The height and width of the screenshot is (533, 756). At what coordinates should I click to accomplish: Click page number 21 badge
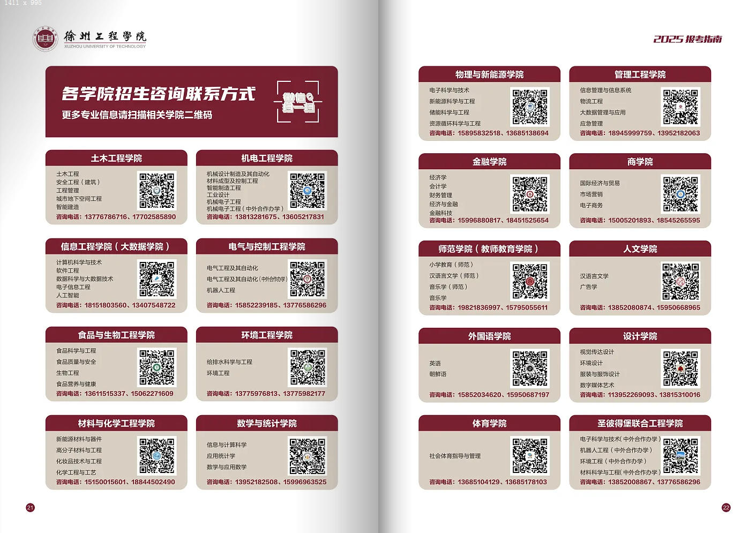pyautogui.click(x=30, y=508)
